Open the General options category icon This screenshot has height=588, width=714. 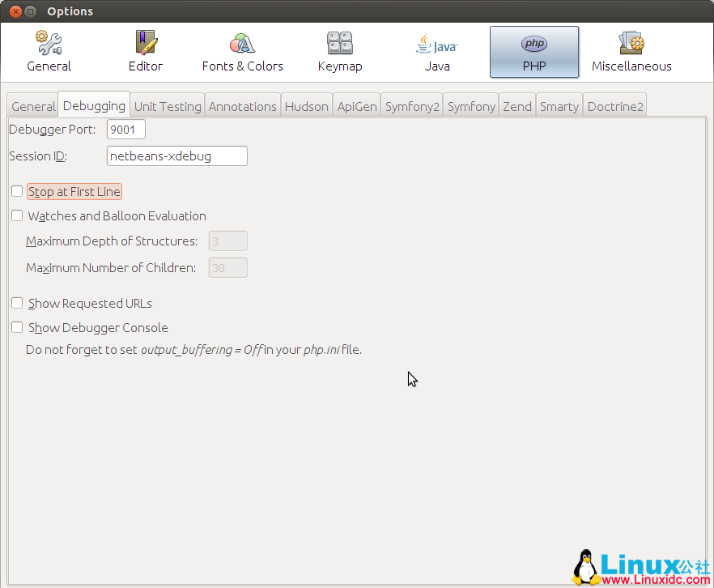click(x=49, y=52)
